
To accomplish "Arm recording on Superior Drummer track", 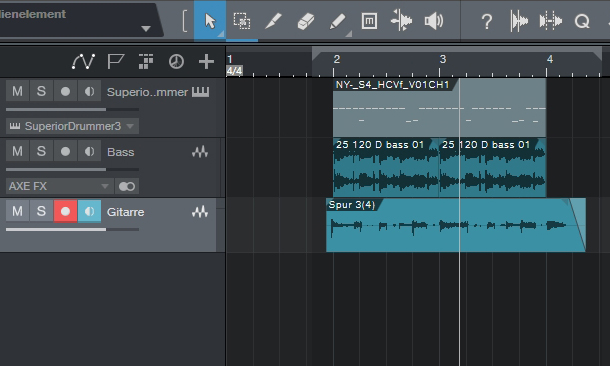I will [x=65, y=91].
